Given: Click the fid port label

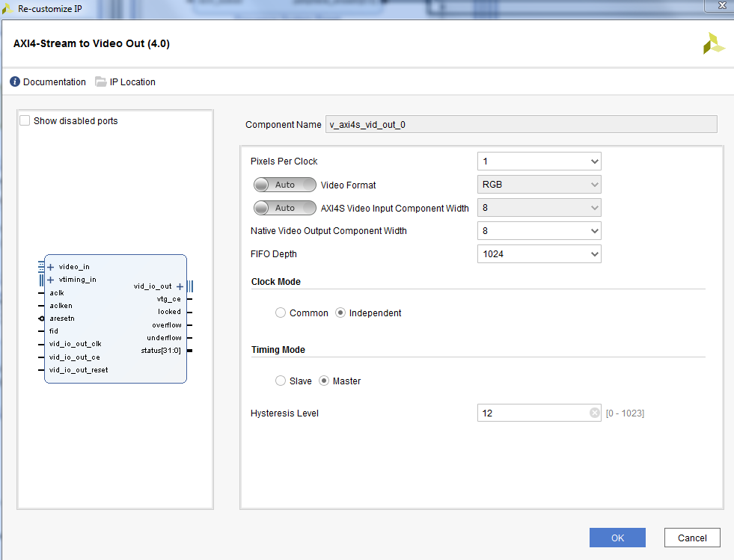Looking at the screenshot, I should (x=53, y=330).
